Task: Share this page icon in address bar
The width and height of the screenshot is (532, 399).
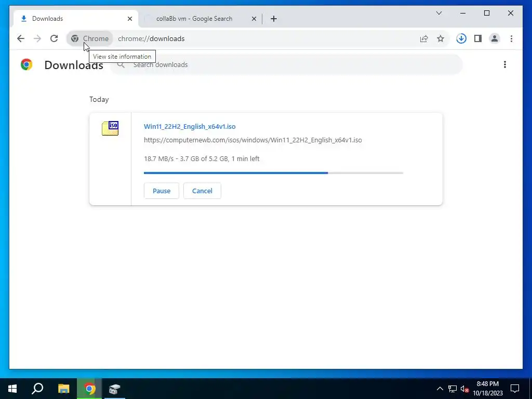Action: (424, 38)
